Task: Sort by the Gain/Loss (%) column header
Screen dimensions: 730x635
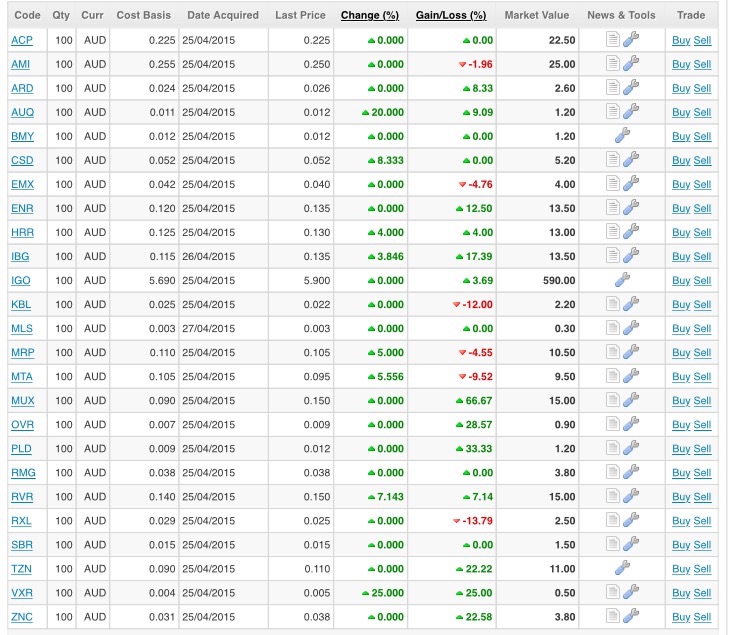Action: click(451, 15)
